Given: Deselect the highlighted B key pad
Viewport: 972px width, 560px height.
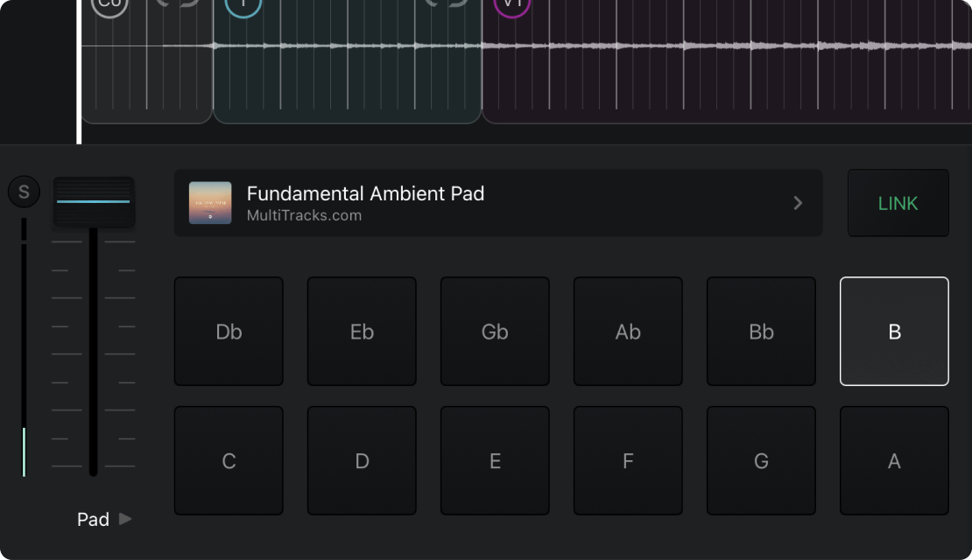Looking at the screenshot, I should [894, 331].
